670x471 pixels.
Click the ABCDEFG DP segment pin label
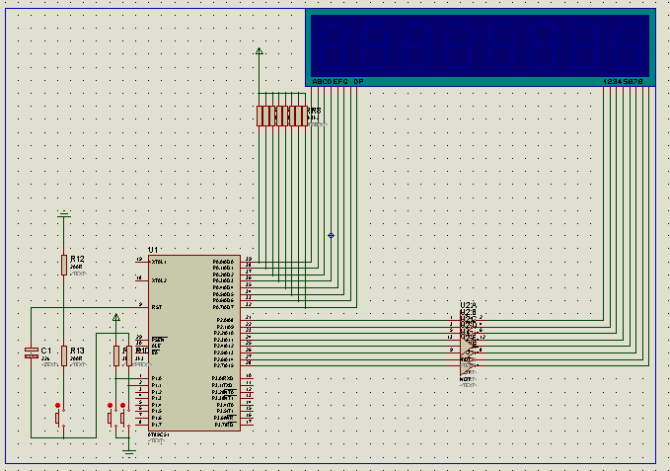(x=338, y=81)
